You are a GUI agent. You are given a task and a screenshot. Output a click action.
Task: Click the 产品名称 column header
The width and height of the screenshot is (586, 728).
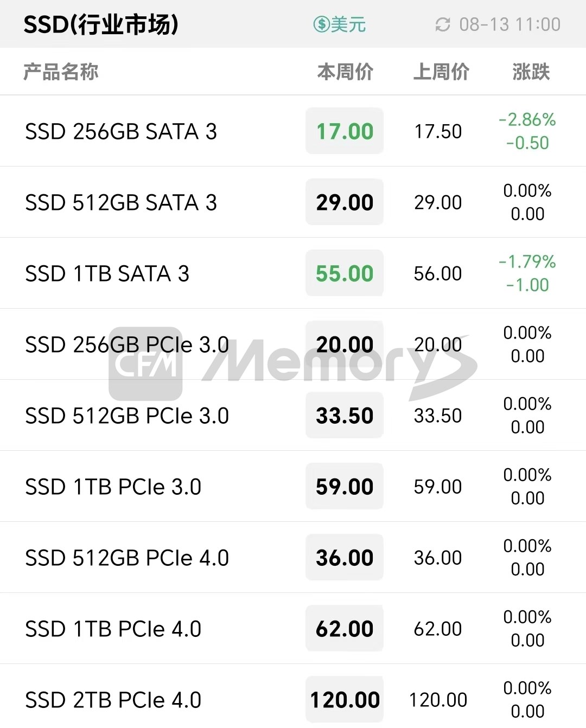pyautogui.click(x=61, y=72)
